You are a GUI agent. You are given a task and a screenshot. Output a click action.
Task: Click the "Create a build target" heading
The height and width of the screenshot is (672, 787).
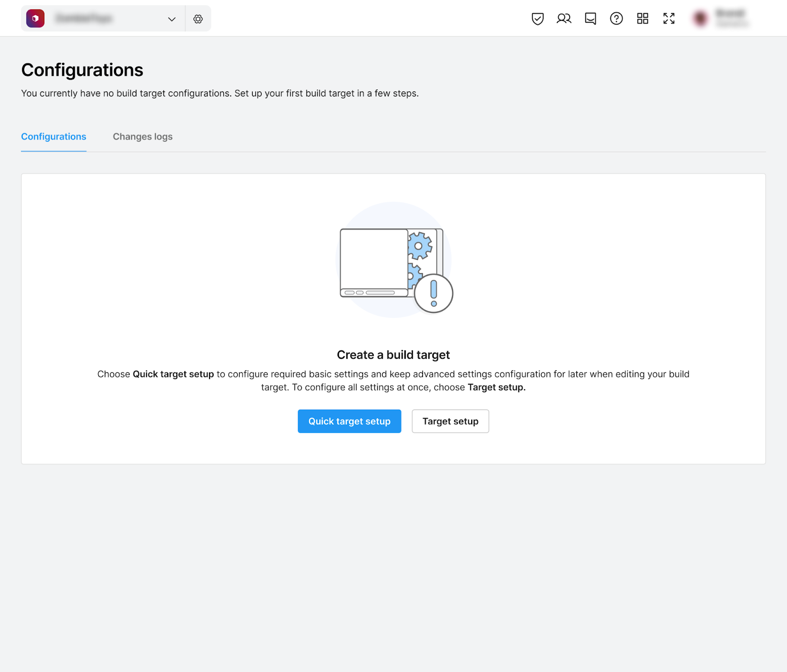click(x=393, y=355)
